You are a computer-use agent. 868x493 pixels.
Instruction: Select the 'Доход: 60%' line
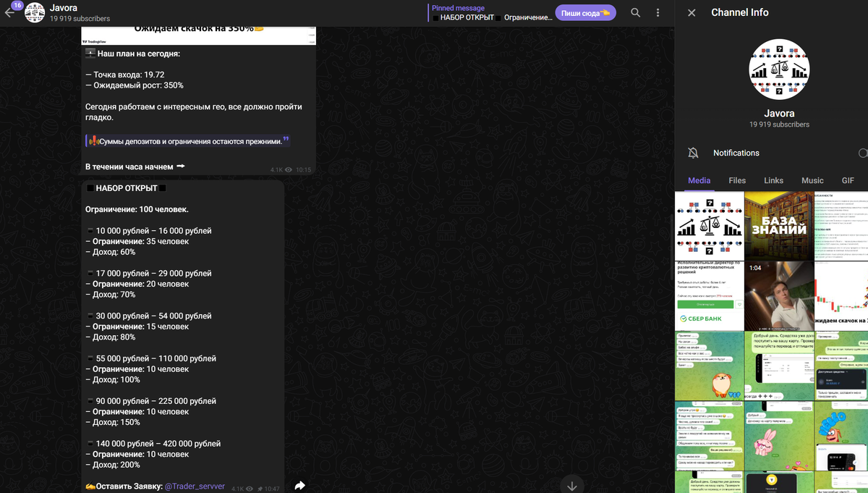click(111, 252)
